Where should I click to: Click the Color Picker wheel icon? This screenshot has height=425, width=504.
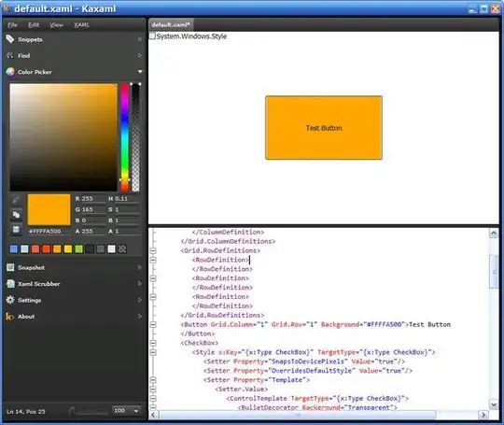(10, 71)
